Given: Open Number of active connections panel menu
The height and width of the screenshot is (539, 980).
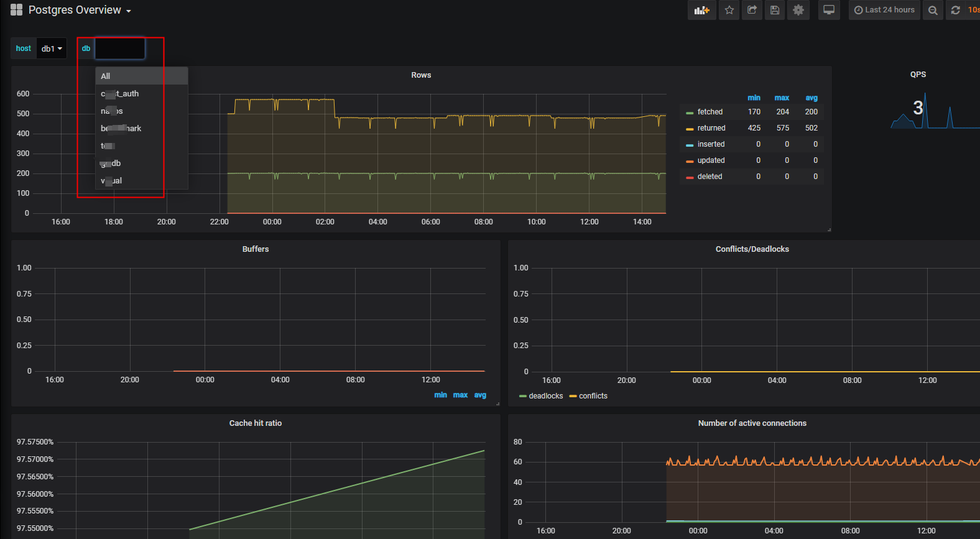Looking at the screenshot, I should 752,423.
